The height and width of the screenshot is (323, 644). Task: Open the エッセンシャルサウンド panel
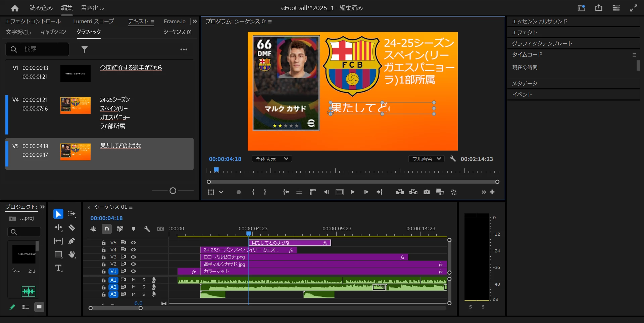[x=540, y=21]
